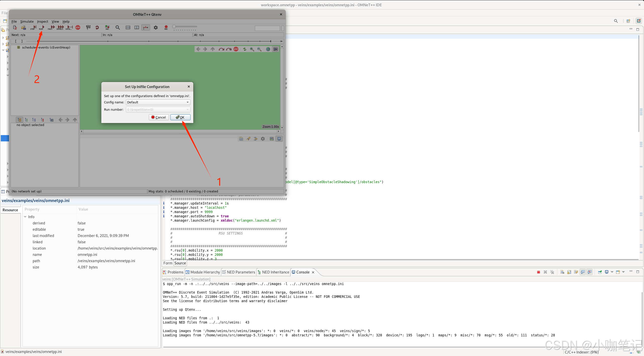This screenshot has width=644, height=356.
Task: Open the find objects magnifier tool
Action: coord(118,27)
